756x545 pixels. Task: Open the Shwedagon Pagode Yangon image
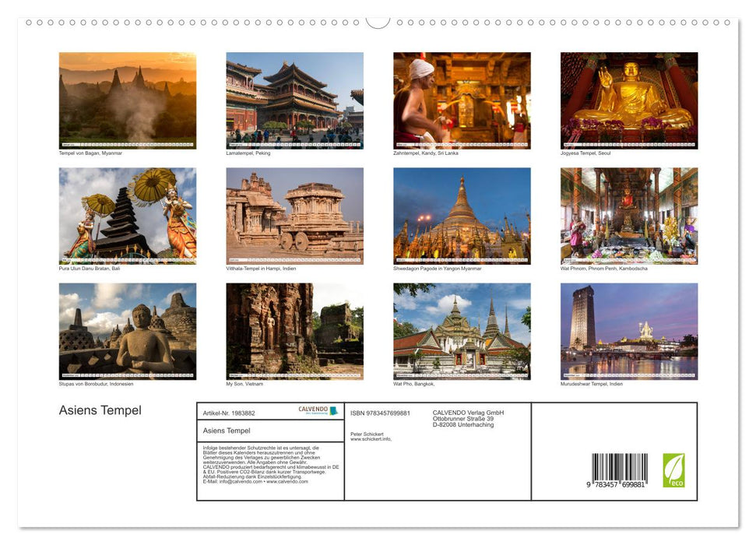(x=462, y=216)
